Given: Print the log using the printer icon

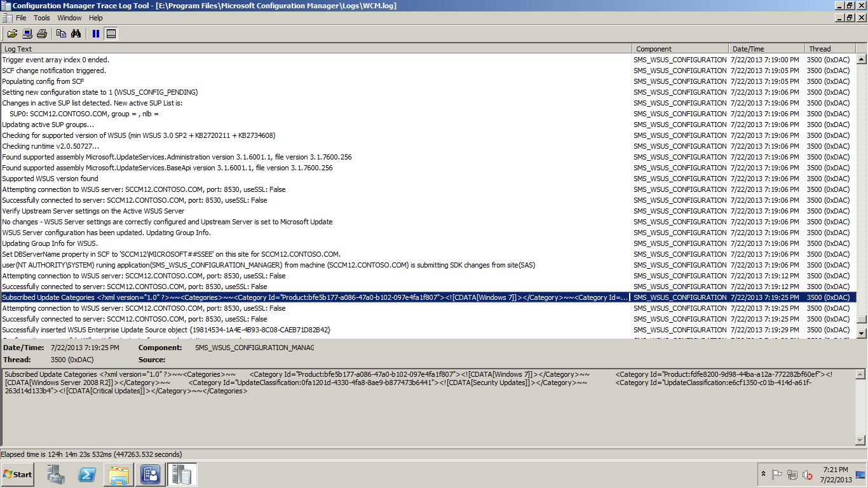Looking at the screenshot, I should (x=41, y=34).
